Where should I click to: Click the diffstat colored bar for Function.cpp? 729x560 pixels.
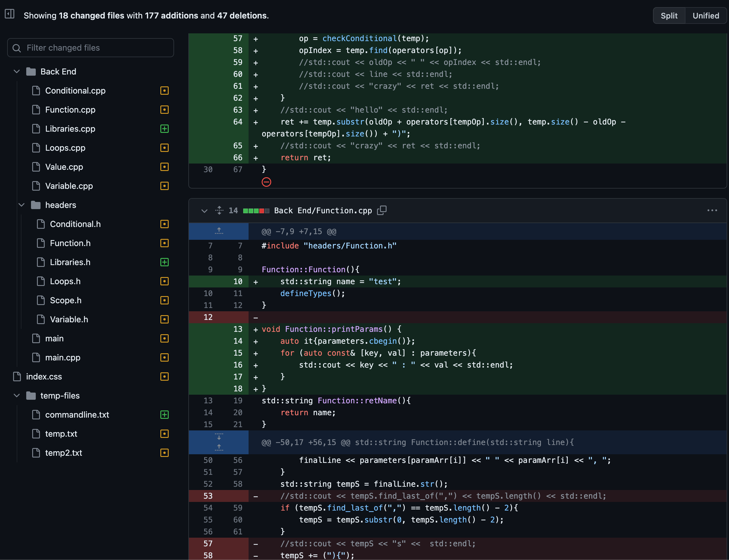(x=256, y=211)
